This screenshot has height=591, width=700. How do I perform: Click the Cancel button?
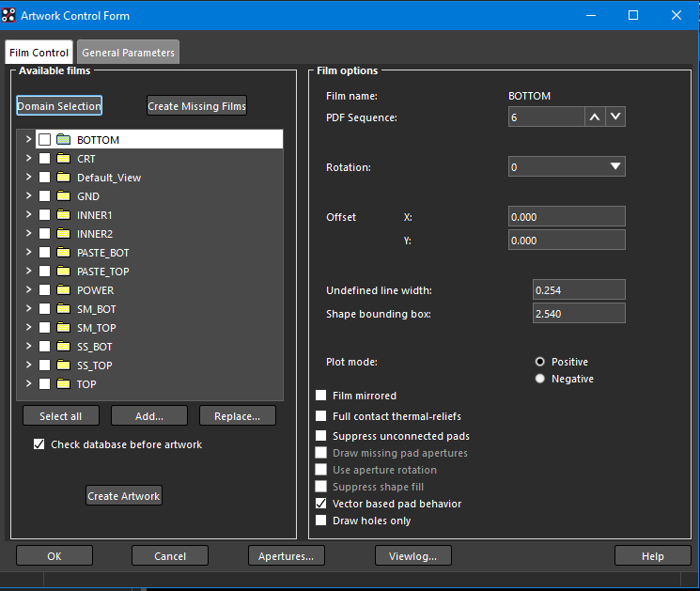170,555
